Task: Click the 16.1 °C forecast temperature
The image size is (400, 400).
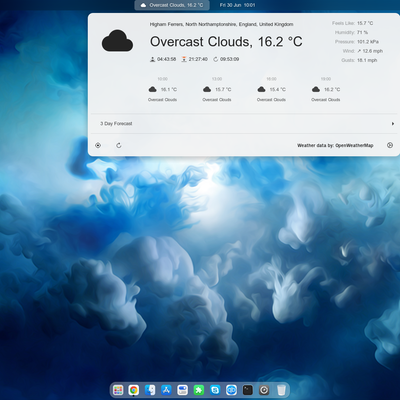Action: pyautogui.click(x=169, y=89)
